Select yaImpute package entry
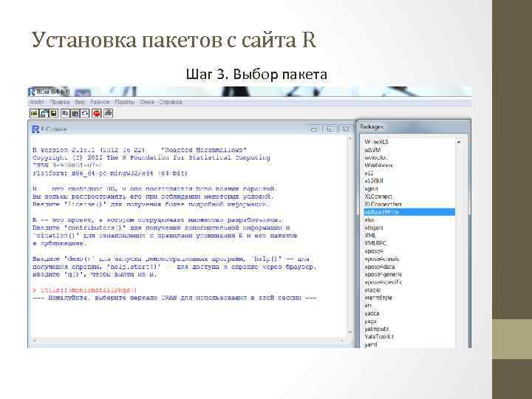The width and height of the screenshot is (532, 399). coord(377,329)
